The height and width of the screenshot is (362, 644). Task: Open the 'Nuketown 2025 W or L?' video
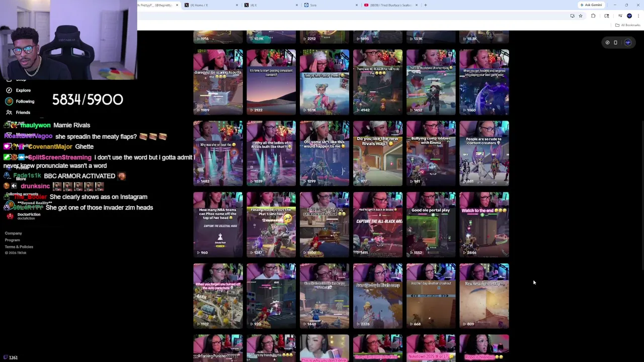(431, 348)
